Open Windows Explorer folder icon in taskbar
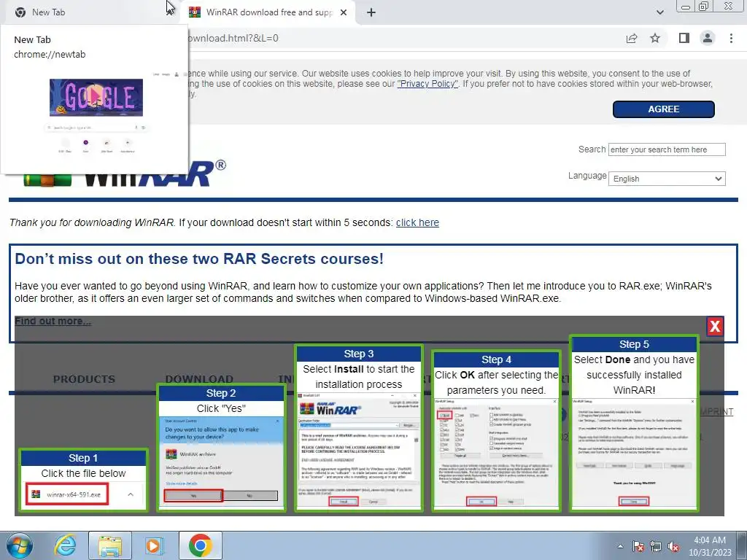 (110, 545)
